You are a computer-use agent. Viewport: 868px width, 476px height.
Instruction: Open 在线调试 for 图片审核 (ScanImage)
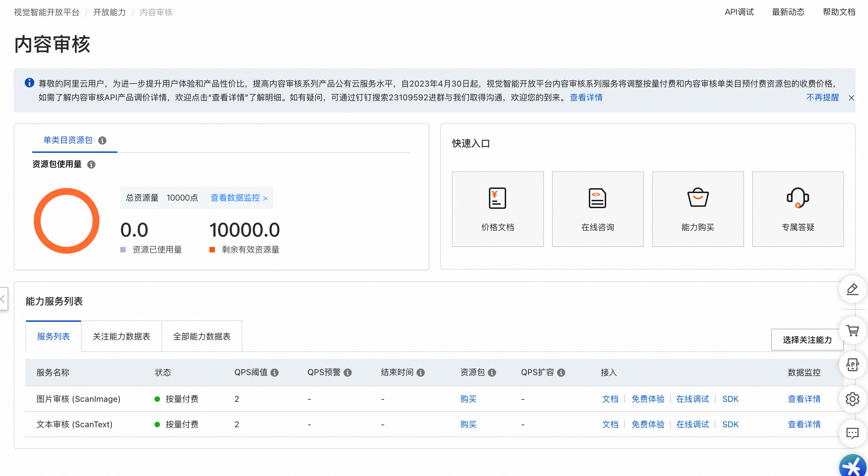tap(693, 399)
